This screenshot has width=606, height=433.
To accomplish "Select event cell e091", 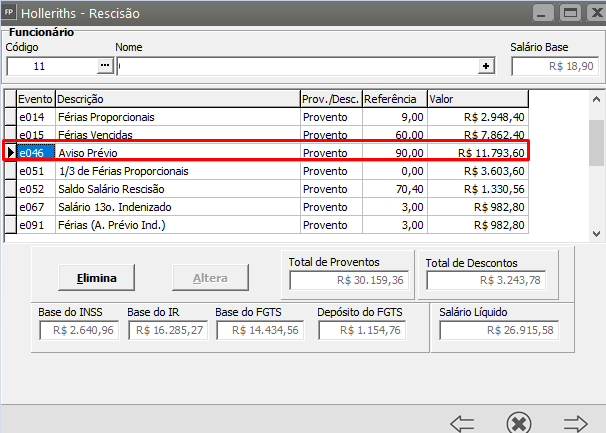I will click(36, 225).
